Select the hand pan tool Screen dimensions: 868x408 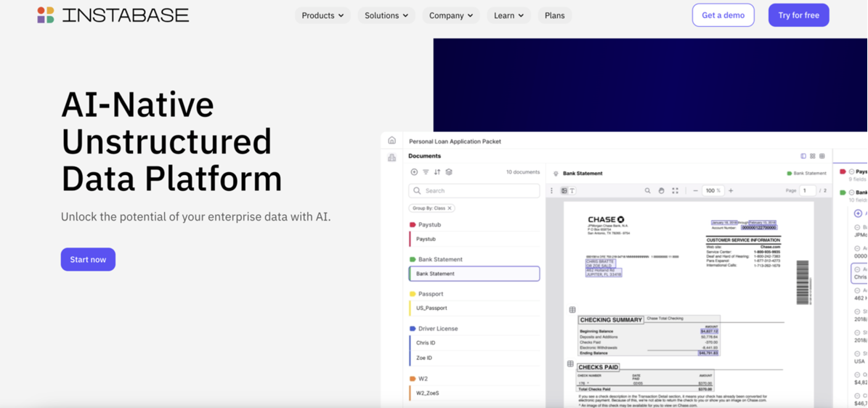(661, 190)
